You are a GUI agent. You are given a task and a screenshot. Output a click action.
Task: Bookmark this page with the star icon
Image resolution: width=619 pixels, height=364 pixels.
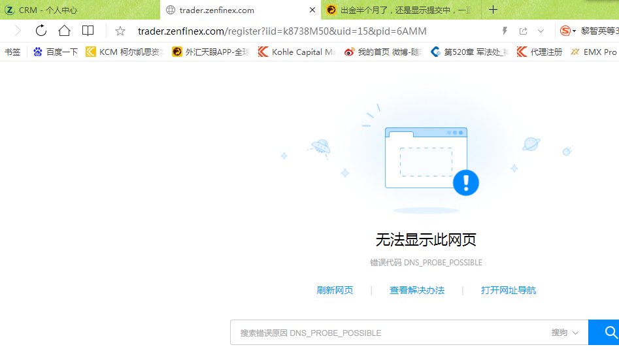click(x=120, y=31)
